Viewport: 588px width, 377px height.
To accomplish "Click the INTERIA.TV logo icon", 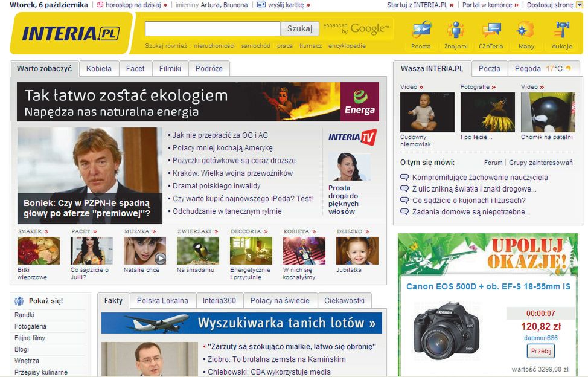I will (351, 137).
